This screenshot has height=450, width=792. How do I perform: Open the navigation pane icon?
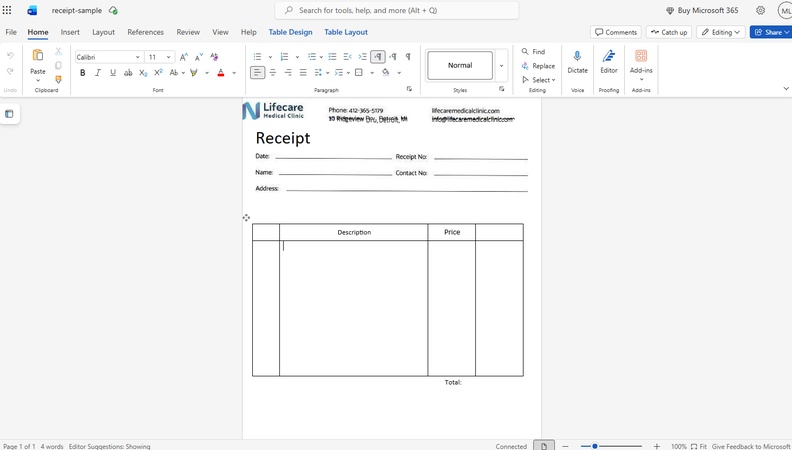pyautogui.click(x=9, y=114)
